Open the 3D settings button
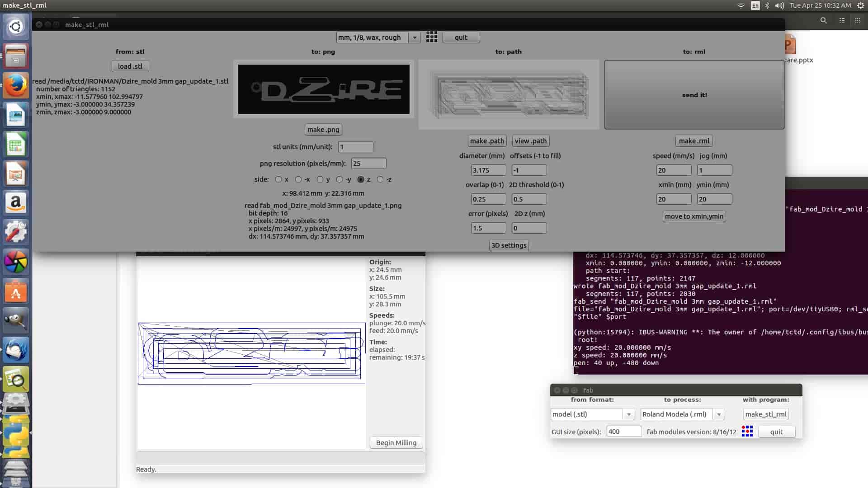Viewport: 868px width, 488px height. coord(509,245)
